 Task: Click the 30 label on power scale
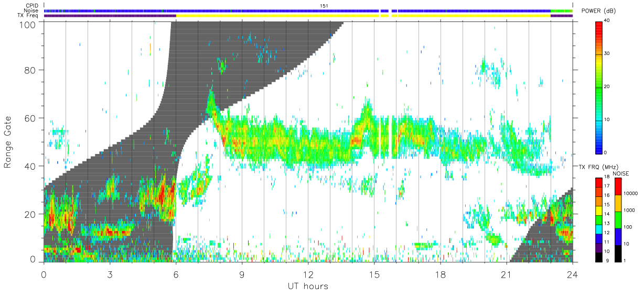607,54
